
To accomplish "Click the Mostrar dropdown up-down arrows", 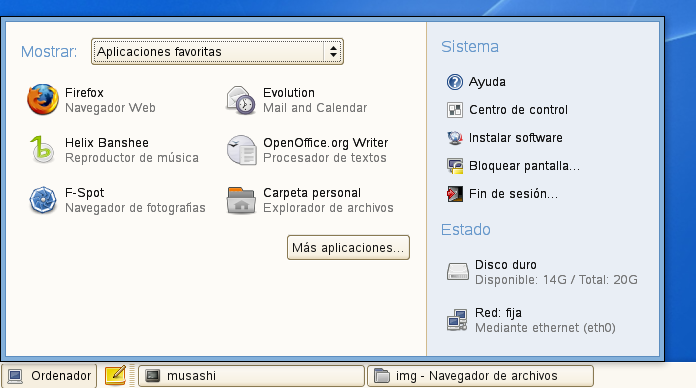I will pyautogui.click(x=333, y=51).
